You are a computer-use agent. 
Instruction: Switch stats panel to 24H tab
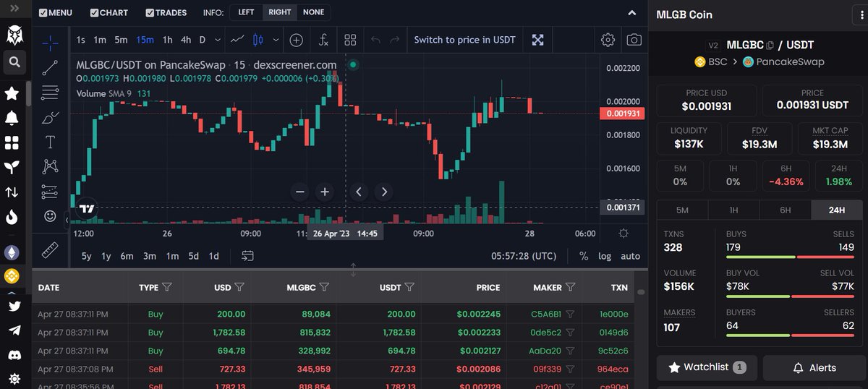pyautogui.click(x=837, y=210)
